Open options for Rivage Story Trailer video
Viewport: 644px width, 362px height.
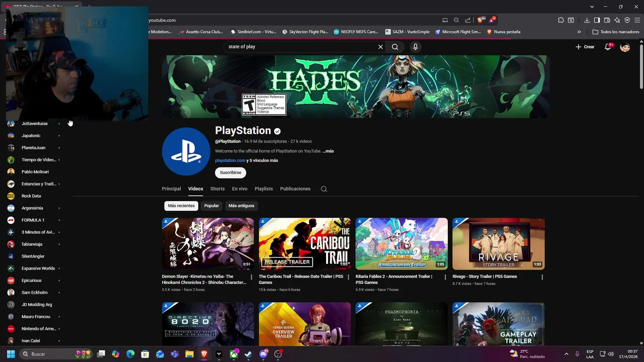[542, 277]
